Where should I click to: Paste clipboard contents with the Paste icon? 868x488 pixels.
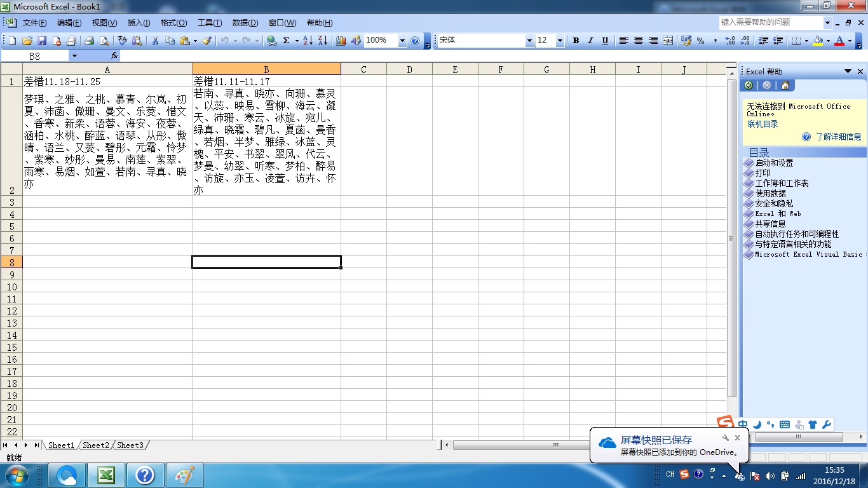tap(185, 41)
